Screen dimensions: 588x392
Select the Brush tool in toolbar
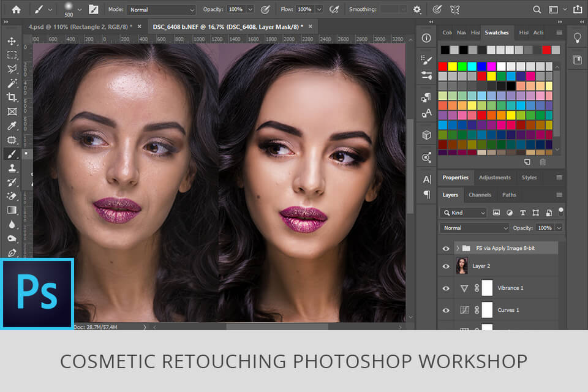point(12,154)
